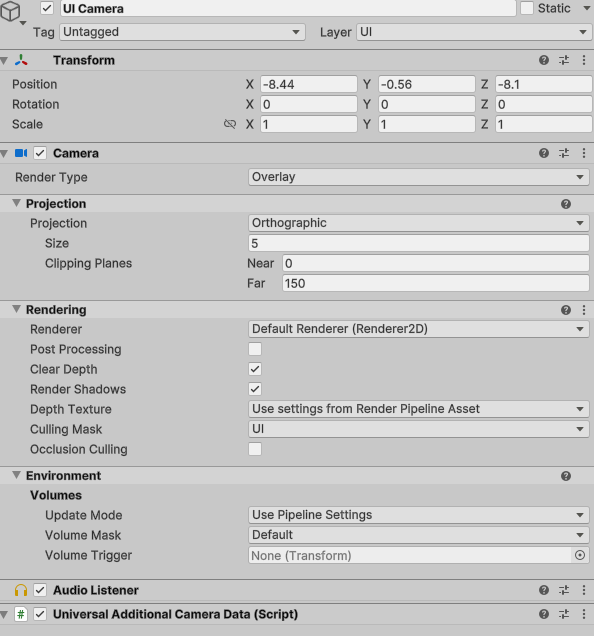Open Rendering section kebab menu

(584, 310)
